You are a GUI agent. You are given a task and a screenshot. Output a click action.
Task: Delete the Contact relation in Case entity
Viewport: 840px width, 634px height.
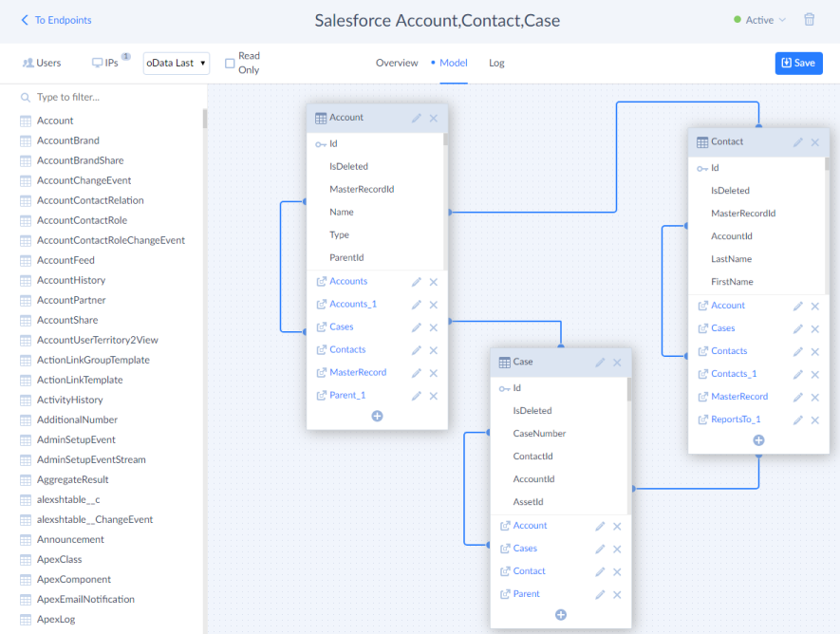[x=617, y=572]
